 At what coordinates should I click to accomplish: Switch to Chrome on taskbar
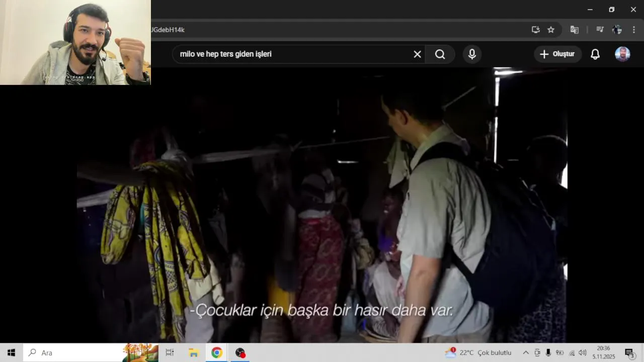(217, 352)
